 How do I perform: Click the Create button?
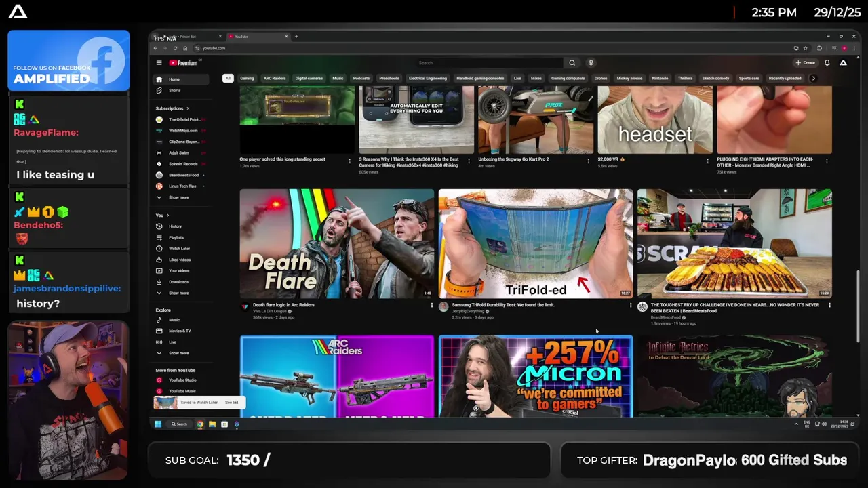[x=806, y=63]
